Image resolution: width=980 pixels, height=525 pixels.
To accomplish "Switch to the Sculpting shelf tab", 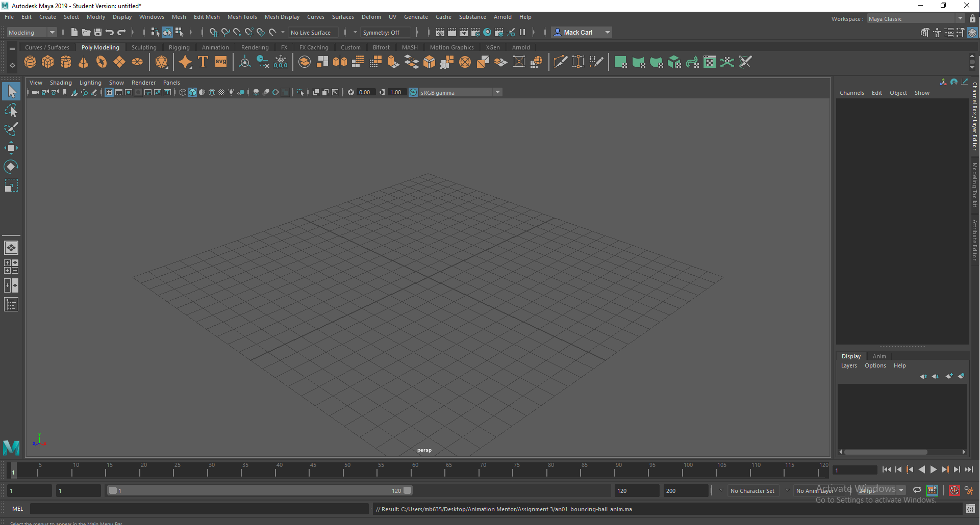I will (144, 47).
